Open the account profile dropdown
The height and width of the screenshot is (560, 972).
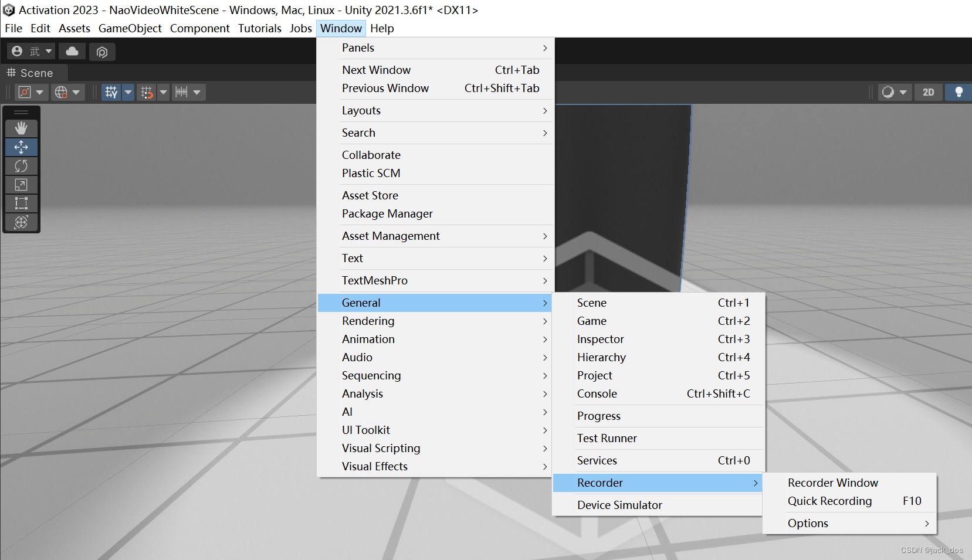(31, 52)
